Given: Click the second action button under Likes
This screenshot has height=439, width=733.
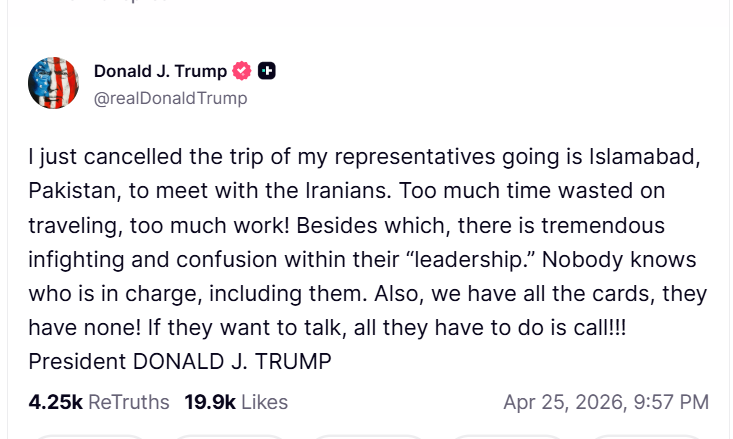Looking at the screenshot, I should [229, 436].
